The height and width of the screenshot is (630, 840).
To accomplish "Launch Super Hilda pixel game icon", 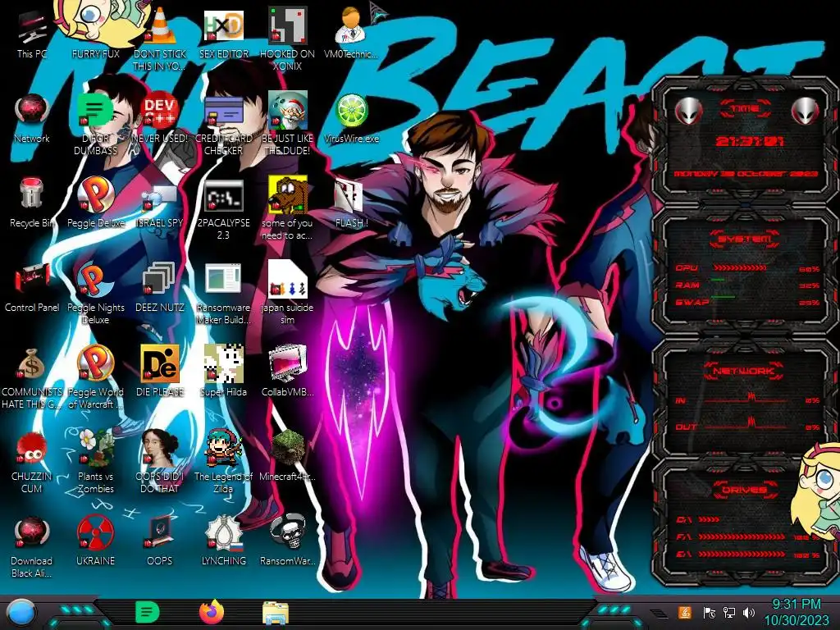I will coord(223,372).
